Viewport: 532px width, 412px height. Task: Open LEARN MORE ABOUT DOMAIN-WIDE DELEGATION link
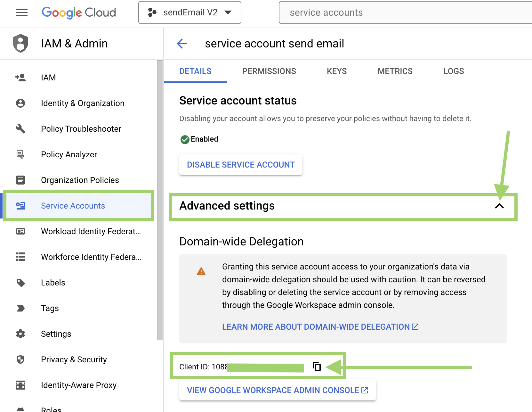click(x=320, y=327)
